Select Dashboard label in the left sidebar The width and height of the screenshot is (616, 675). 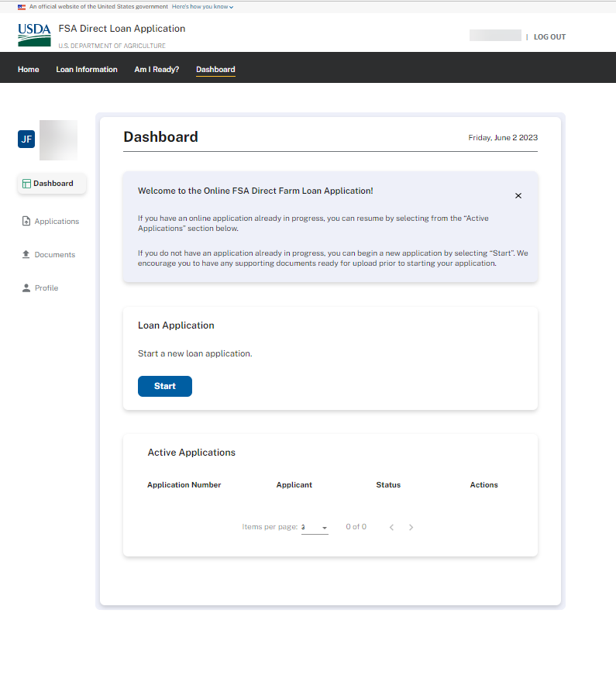point(53,184)
